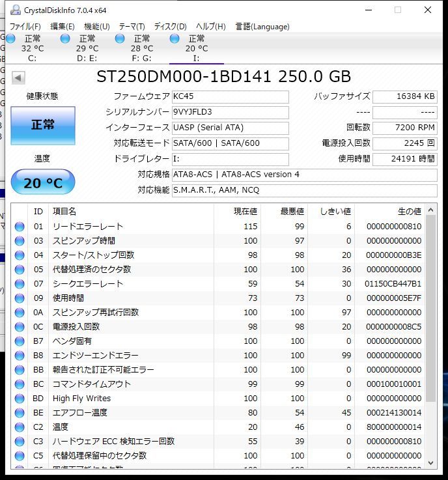
Task: Open the ヘルプ(H) menu
Action: 211,27
